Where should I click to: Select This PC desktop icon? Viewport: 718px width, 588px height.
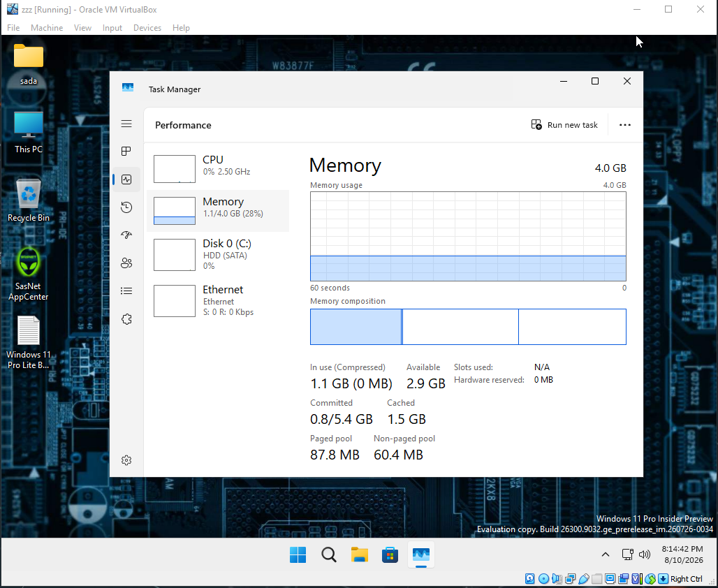pyautogui.click(x=29, y=133)
